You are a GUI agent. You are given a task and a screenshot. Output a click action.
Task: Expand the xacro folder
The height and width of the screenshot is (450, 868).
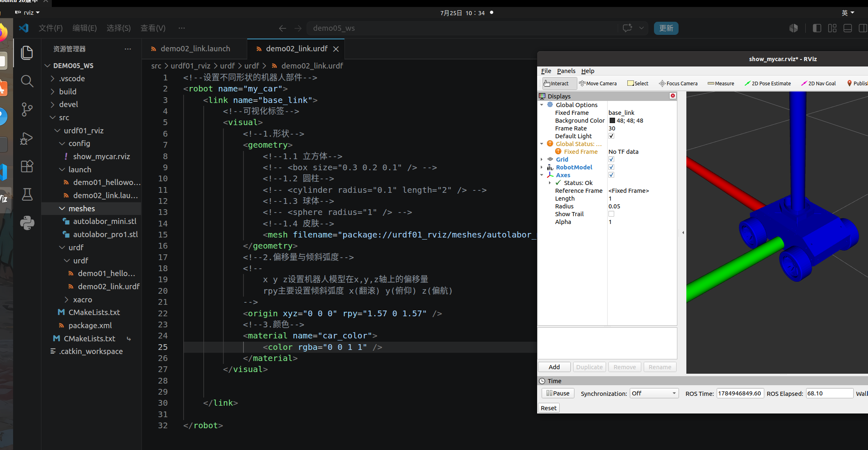pos(82,299)
